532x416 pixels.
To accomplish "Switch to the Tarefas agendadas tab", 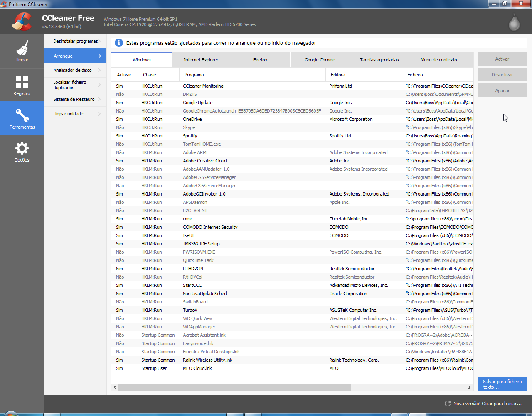I will pyautogui.click(x=379, y=60).
